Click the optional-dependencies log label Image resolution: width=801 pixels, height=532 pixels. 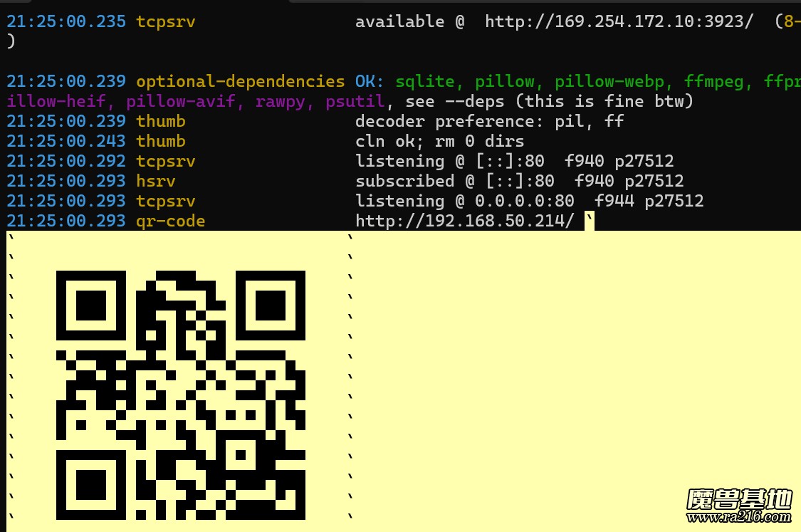tap(241, 82)
